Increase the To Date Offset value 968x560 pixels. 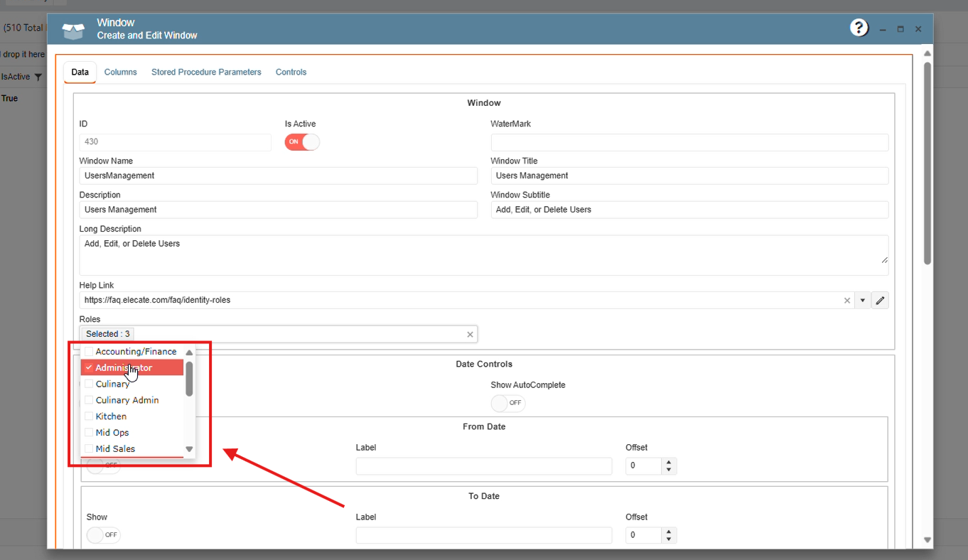[x=669, y=532]
